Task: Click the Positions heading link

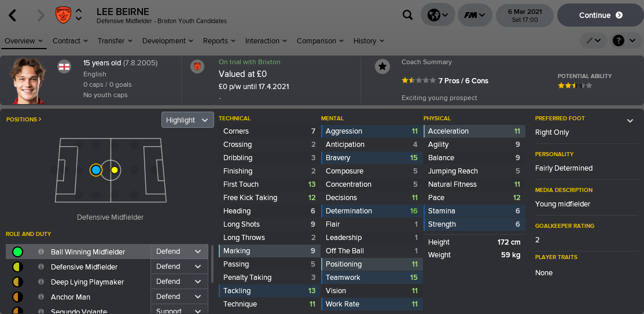Action: [24, 120]
